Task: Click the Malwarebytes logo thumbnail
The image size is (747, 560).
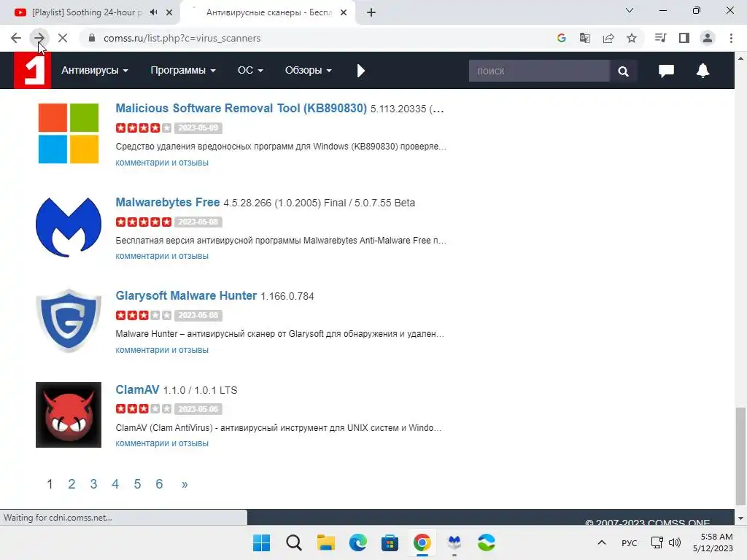Action: point(68,227)
